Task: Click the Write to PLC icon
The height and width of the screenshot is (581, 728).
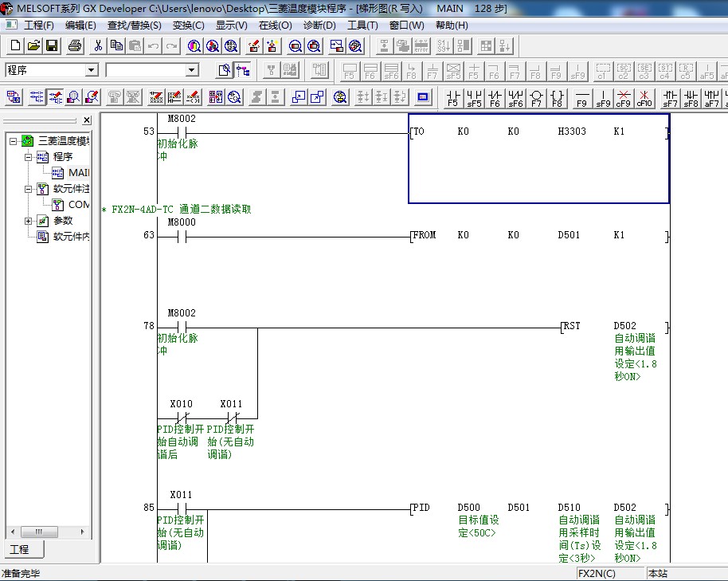Action: (253, 45)
